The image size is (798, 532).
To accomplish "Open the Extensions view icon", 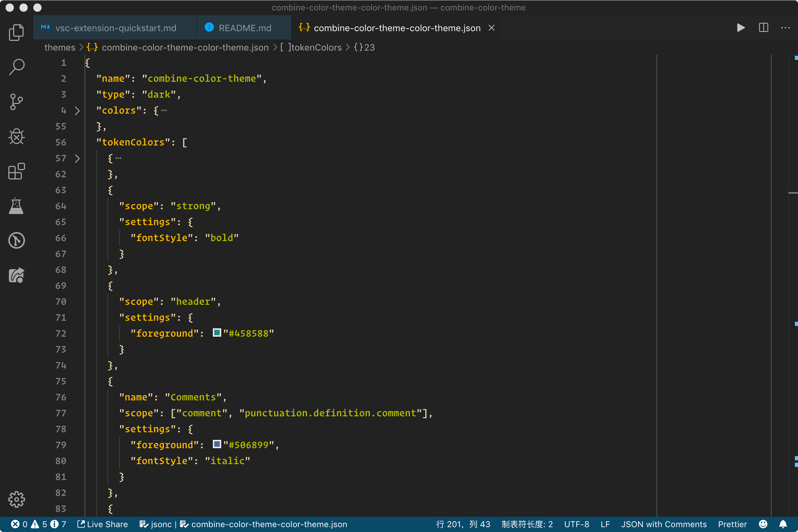I will coord(16,171).
